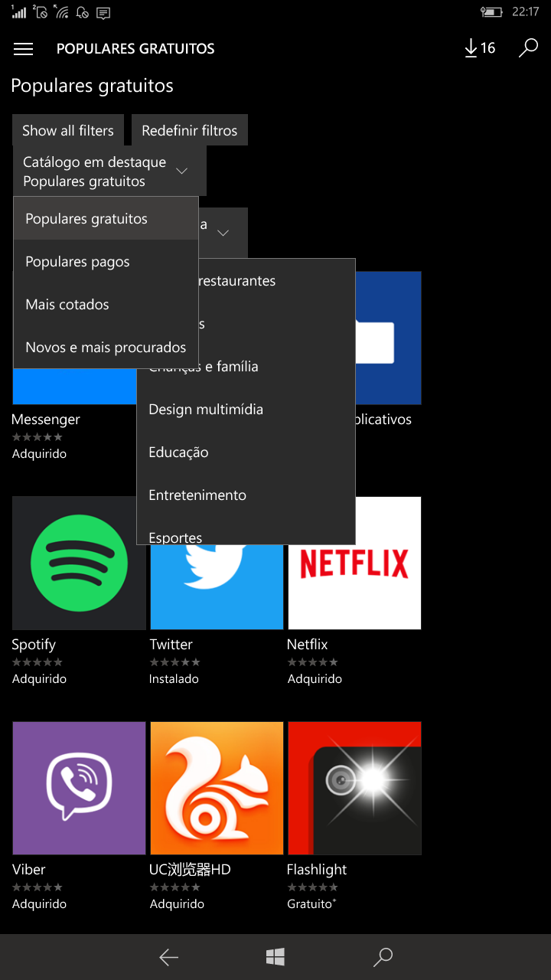Open the downloads queue showing 16
Screen dimensions: 551x980
tap(480, 48)
